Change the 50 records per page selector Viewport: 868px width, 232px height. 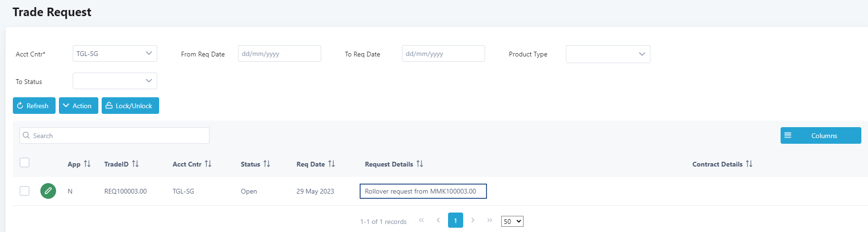(x=512, y=221)
